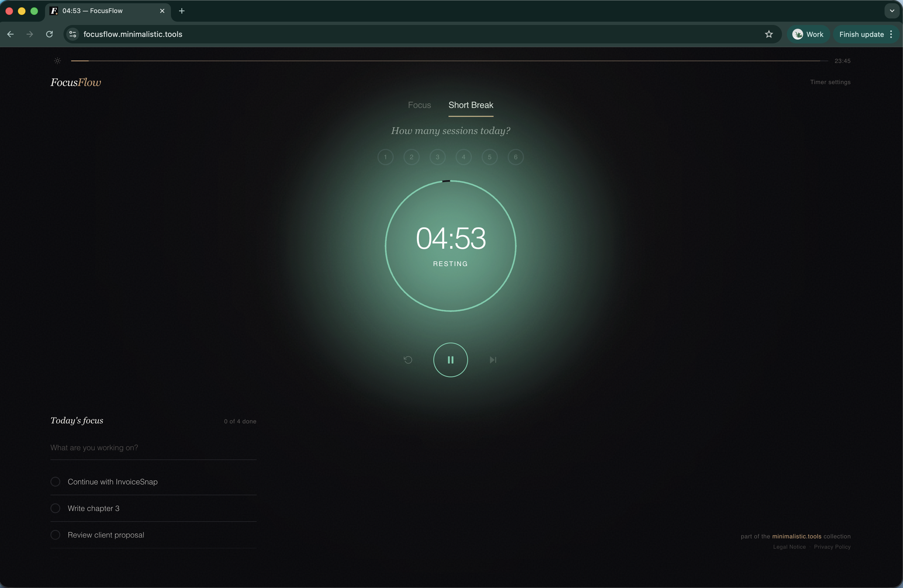The height and width of the screenshot is (588, 903).
Task: Open Chrome menu three-dot button
Action: click(891, 34)
